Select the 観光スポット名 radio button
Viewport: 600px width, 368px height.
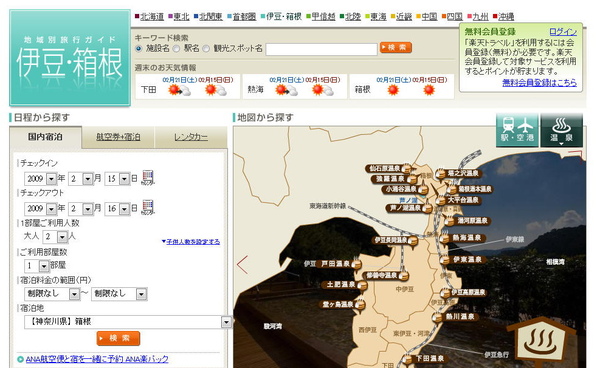[206, 49]
